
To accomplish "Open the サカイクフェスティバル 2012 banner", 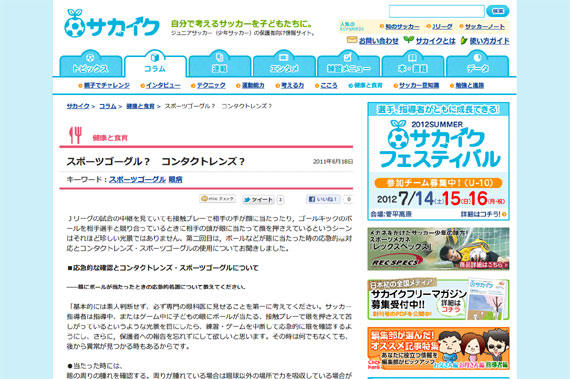I will click(x=438, y=161).
